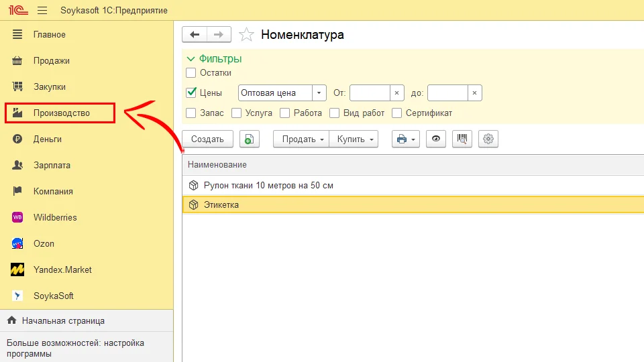Click the Начальная страница link
Viewport: 644px width, 362px height.
63,320
